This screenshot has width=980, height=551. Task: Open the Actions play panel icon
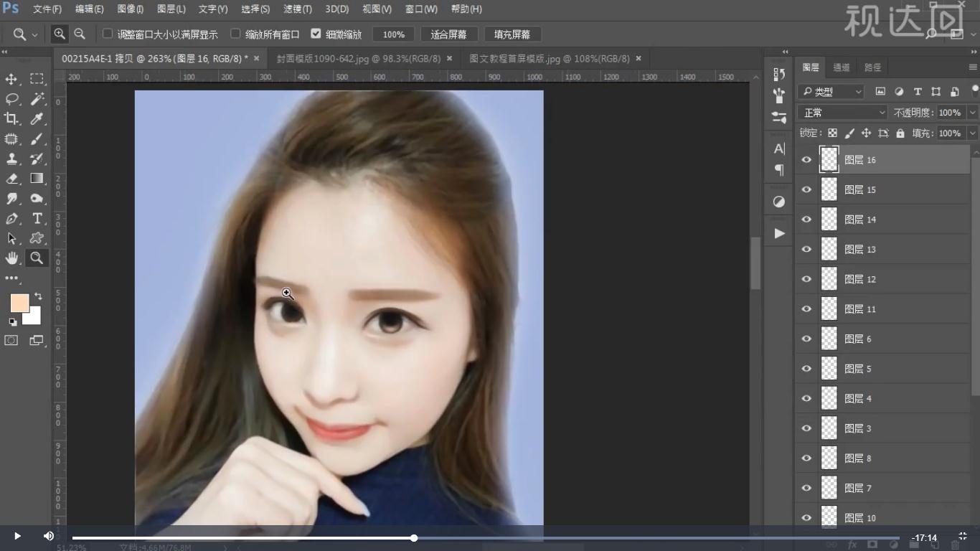click(779, 233)
